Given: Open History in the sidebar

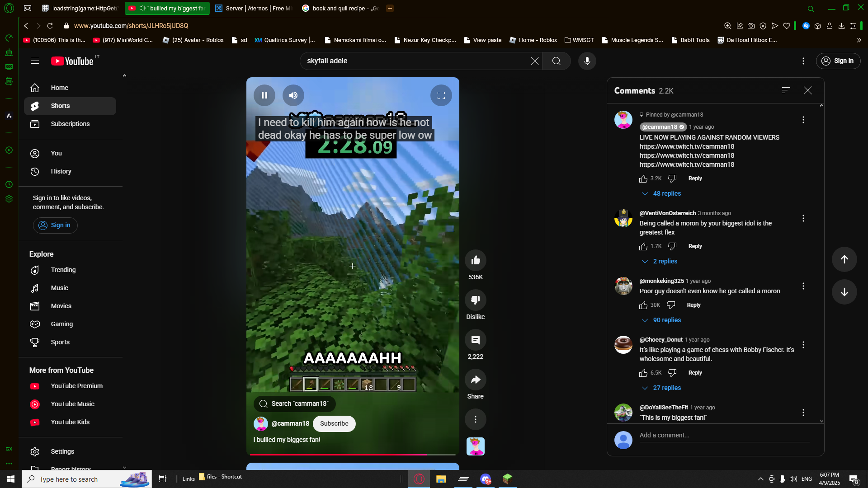Looking at the screenshot, I should pyautogui.click(x=70, y=171).
